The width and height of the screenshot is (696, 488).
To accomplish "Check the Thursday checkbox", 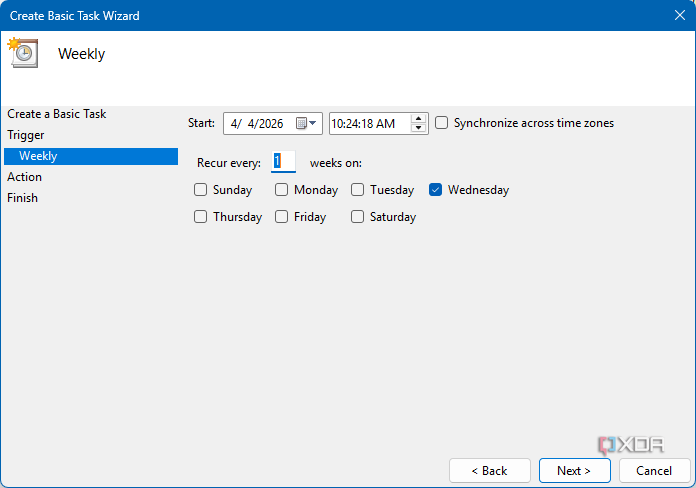I will [200, 217].
